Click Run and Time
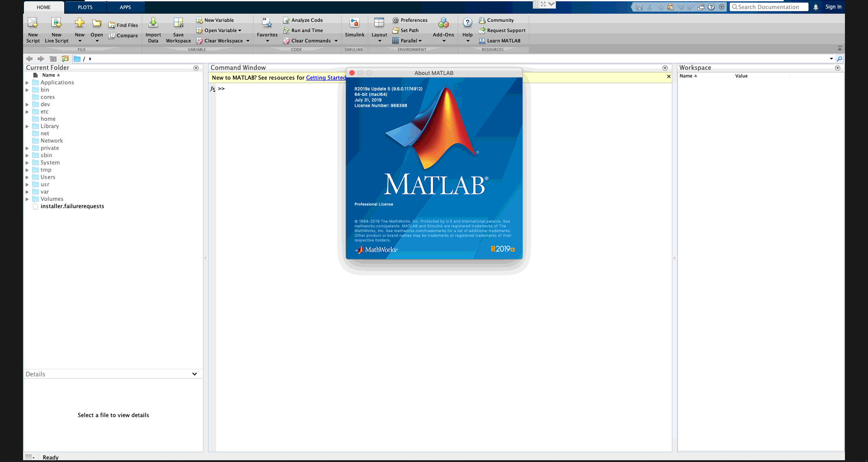 pyautogui.click(x=303, y=30)
